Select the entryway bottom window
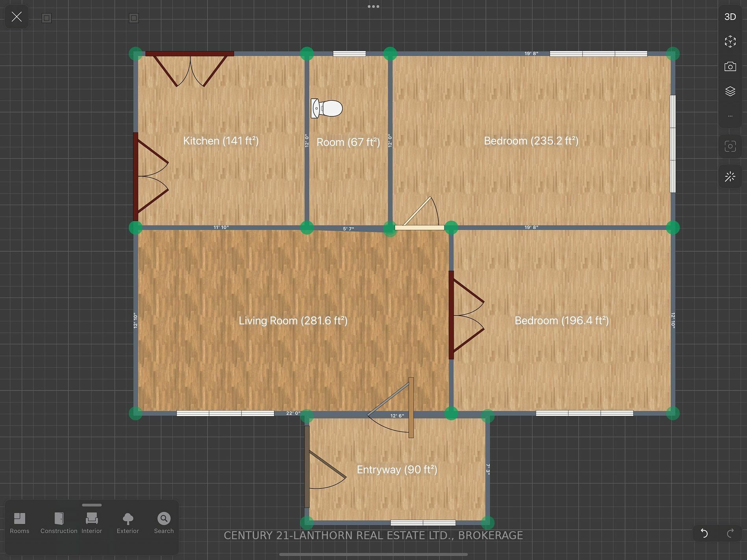Viewport: 747px width, 560px height. [423, 523]
